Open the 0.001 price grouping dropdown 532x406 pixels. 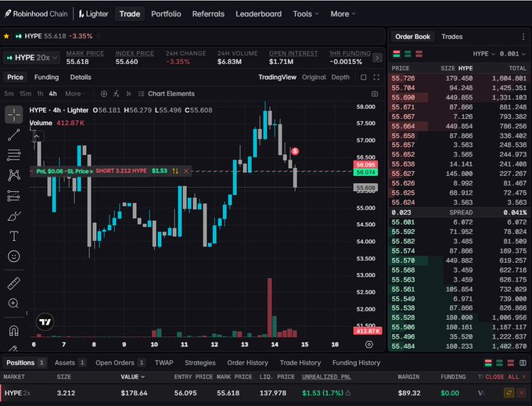[512, 54]
